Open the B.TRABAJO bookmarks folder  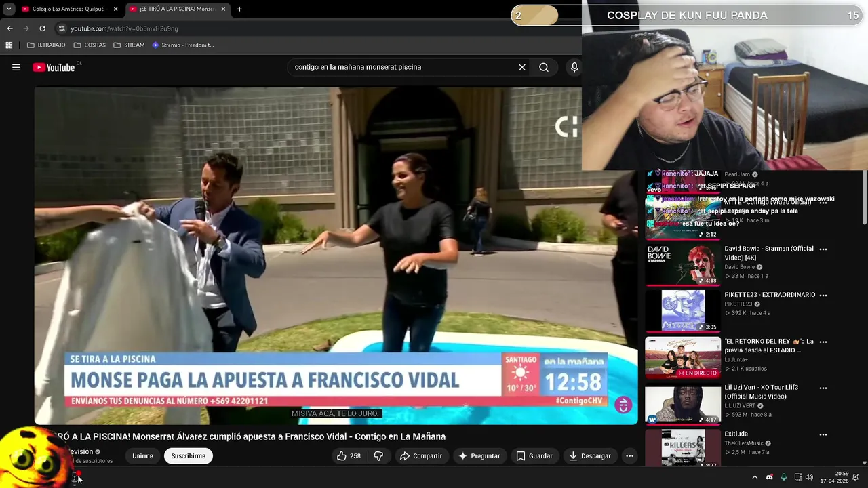point(46,45)
